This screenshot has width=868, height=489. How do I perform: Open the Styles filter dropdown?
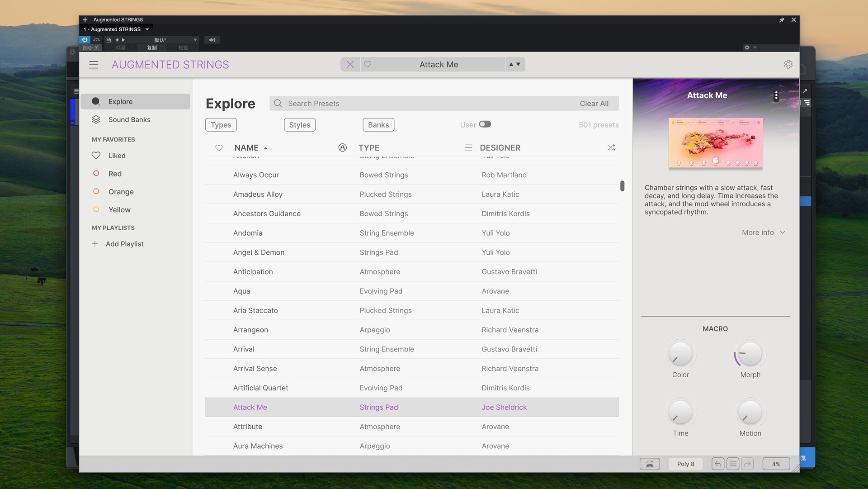pos(300,125)
